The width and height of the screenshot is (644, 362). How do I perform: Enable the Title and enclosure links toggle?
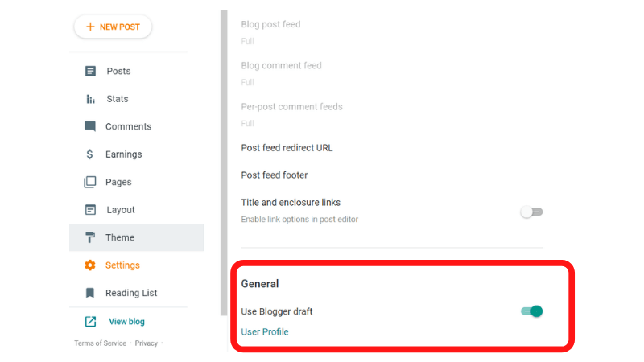click(531, 212)
